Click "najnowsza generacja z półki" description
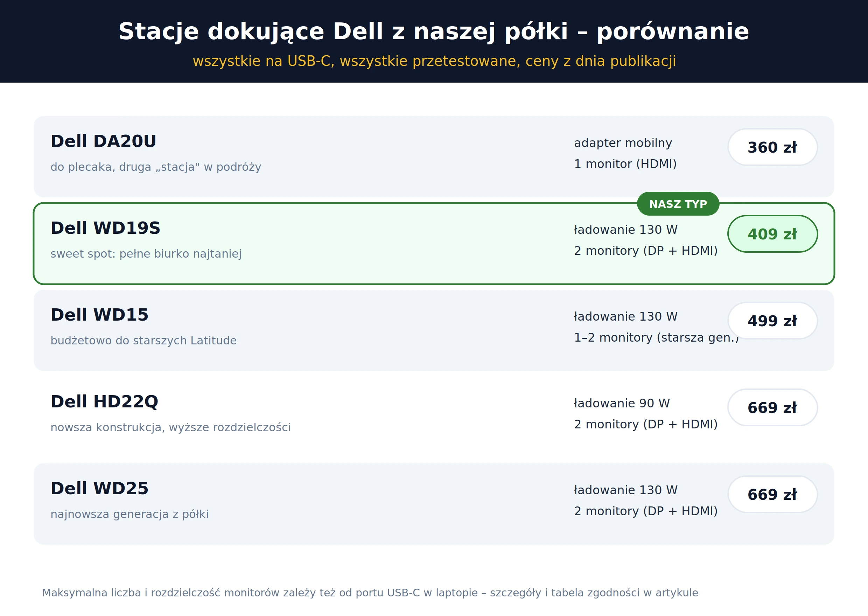The height and width of the screenshot is (616, 868). point(129,514)
